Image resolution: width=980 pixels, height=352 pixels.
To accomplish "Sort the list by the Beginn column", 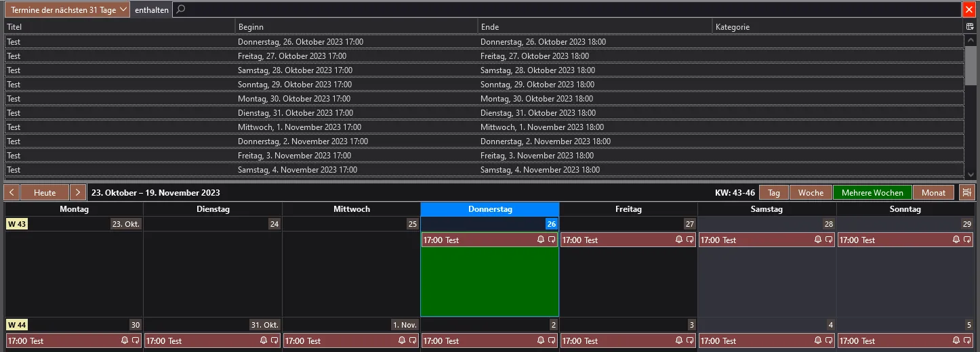I will [356, 26].
